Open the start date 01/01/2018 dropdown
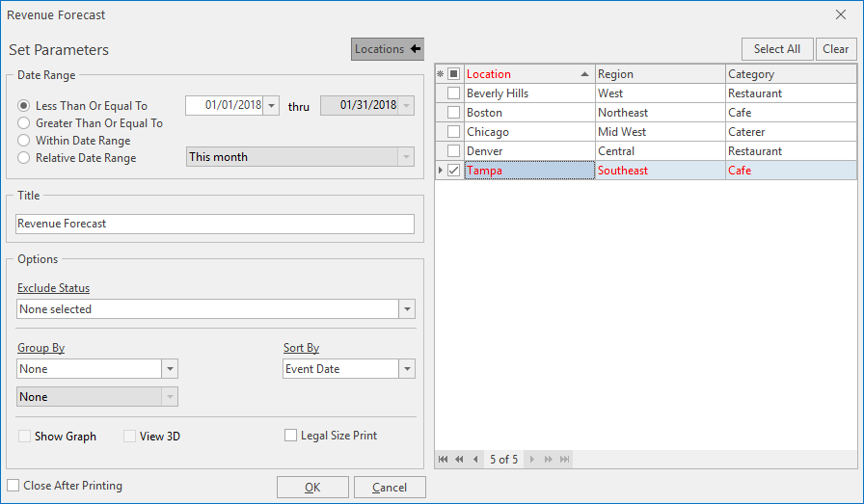 pyautogui.click(x=271, y=105)
